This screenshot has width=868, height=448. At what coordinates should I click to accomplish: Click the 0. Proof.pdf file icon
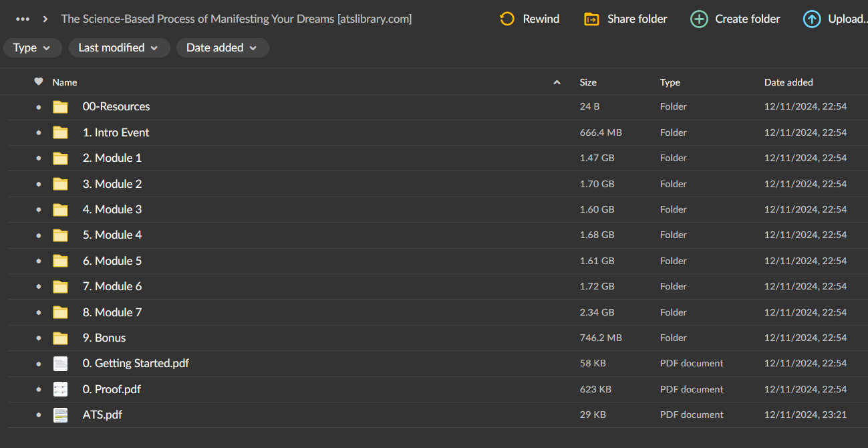(x=61, y=389)
